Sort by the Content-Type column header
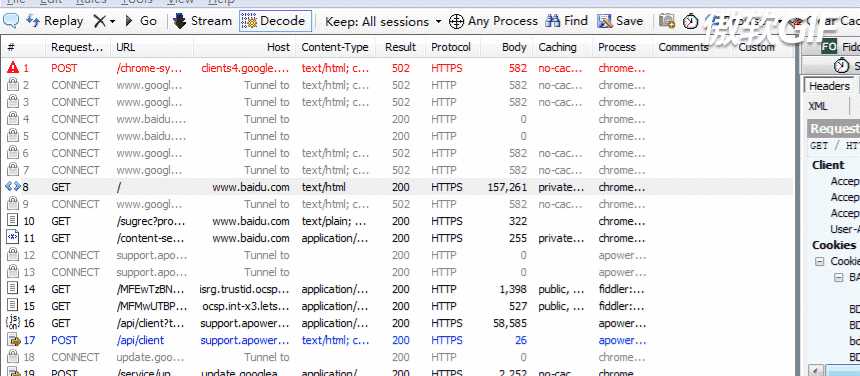This screenshot has width=860, height=376. (335, 47)
